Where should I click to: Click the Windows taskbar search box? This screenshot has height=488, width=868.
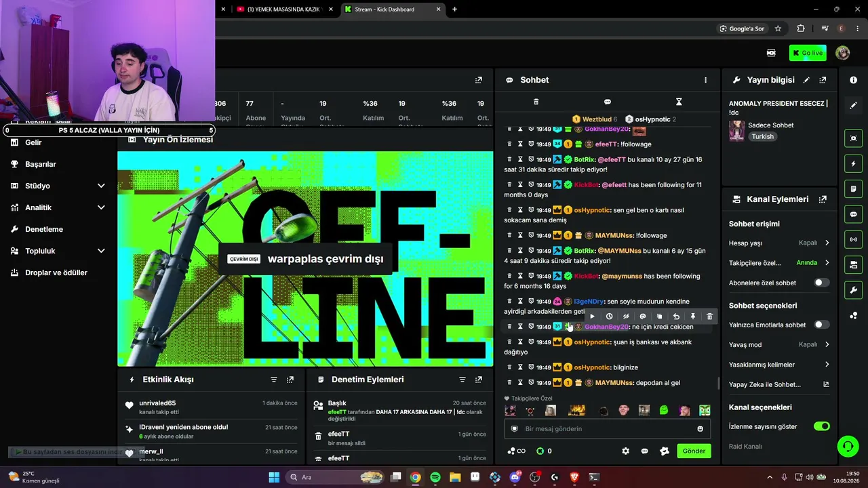(x=334, y=477)
